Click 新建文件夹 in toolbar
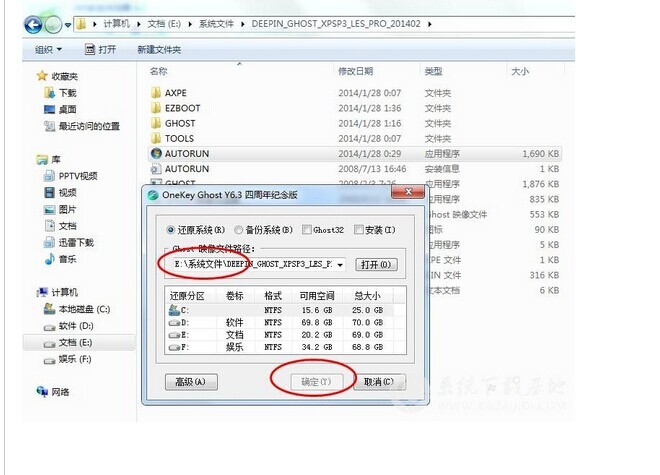 (x=159, y=50)
